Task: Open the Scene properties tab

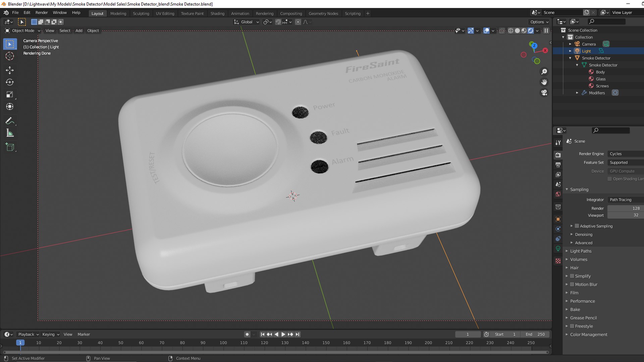Action: (x=558, y=184)
